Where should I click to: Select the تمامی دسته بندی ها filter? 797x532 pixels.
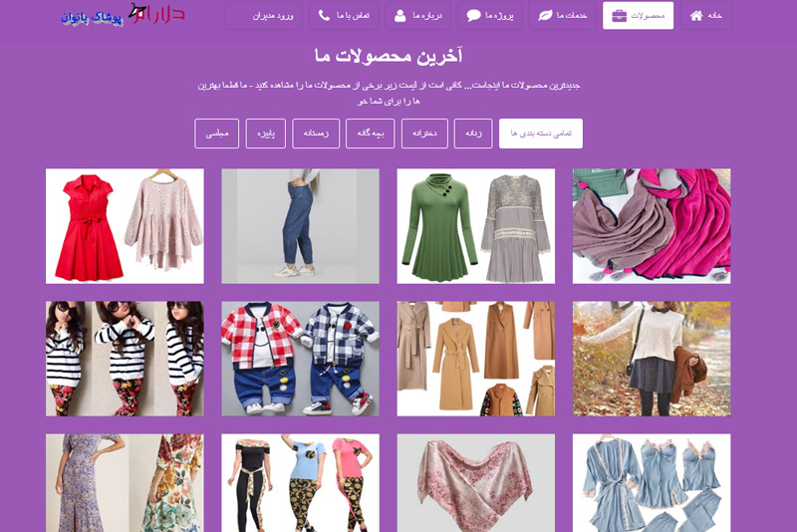tap(541, 133)
